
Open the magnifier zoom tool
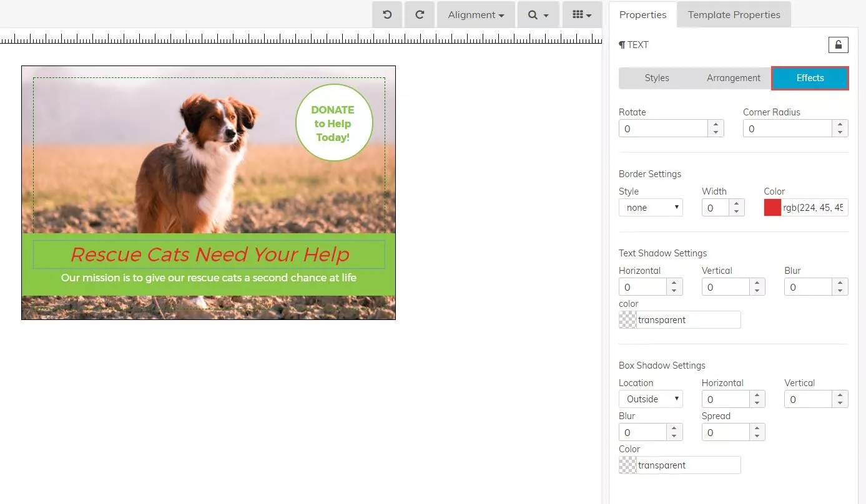coord(537,14)
